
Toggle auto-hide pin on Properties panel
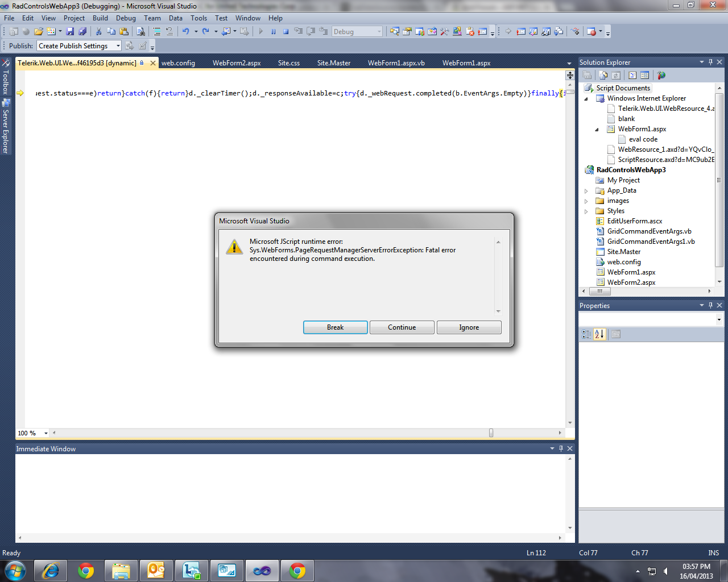click(x=710, y=305)
